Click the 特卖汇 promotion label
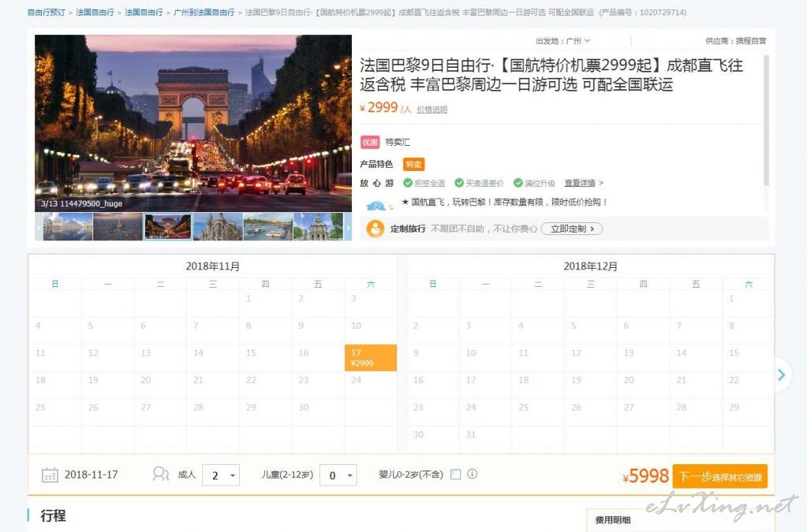This screenshot has width=807, height=532. pyautogui.click(x=398, y=142)
